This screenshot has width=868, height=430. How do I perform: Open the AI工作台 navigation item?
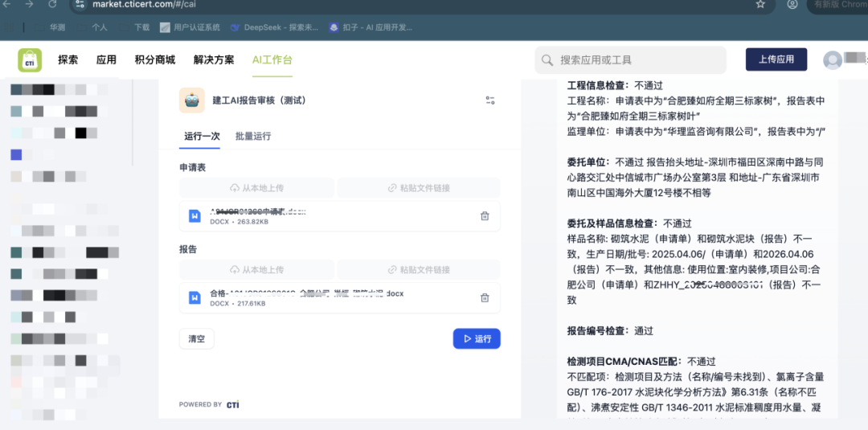[x=272, y=60]
